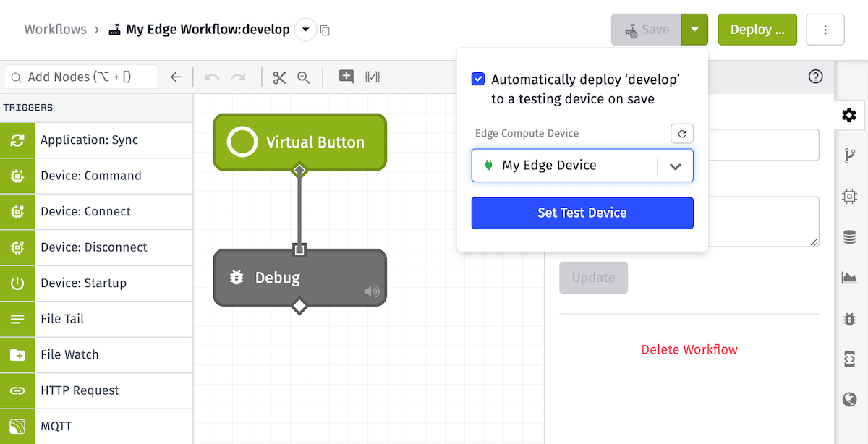The height and width of the screenshot is (444, 868).
Task: Click the Virtual Button circle trigger
Action: coord(242,142)
